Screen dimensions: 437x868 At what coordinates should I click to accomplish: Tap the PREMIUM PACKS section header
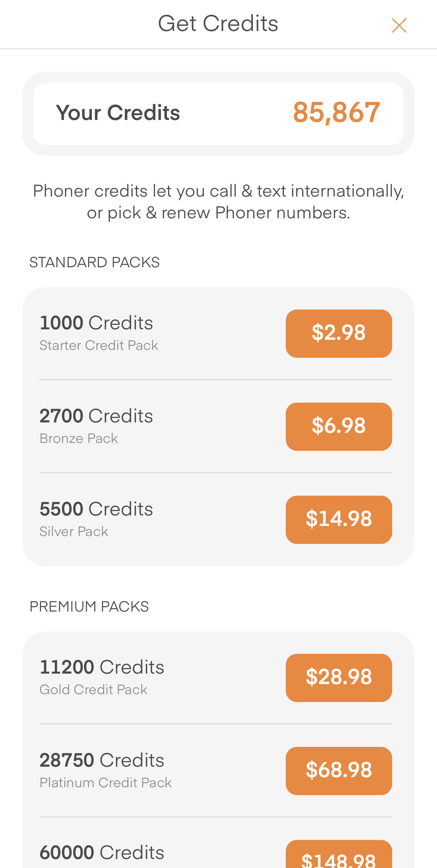click(89, 607)
